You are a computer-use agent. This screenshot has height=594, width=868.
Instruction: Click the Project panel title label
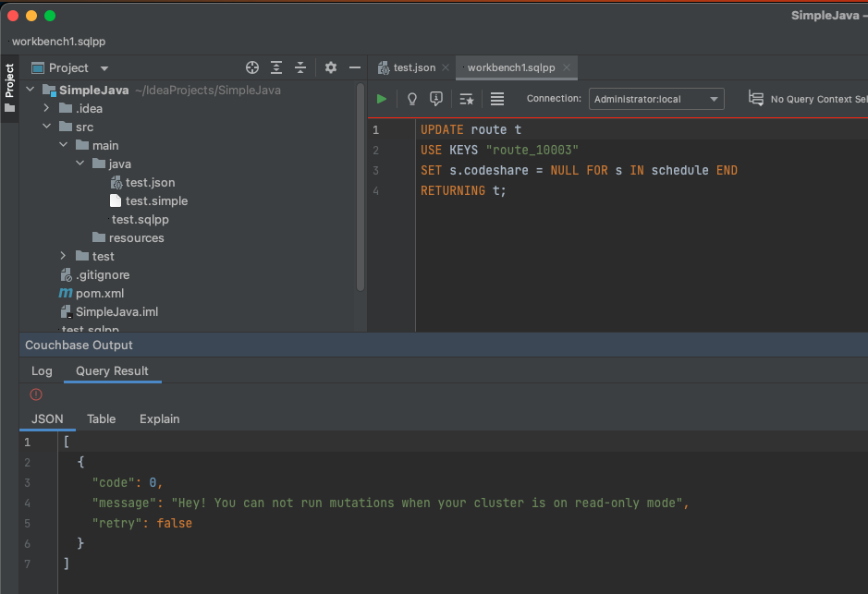(x=68, y=68)
